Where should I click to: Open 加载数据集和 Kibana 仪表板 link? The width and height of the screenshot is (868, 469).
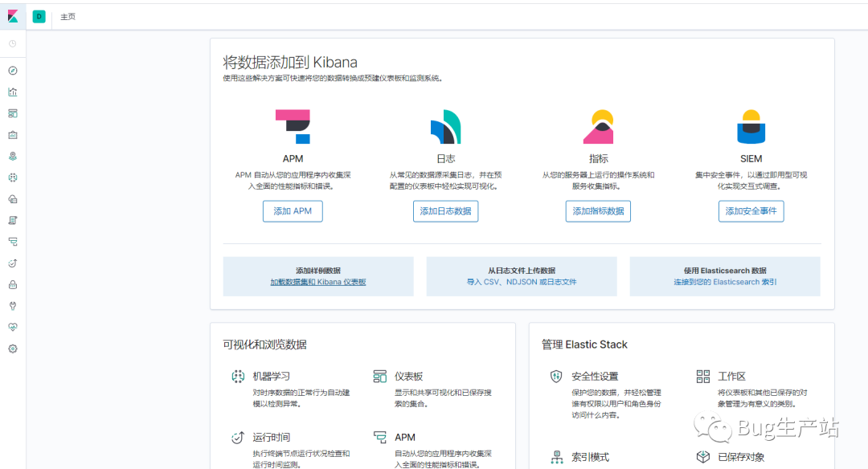(x=318, y=282)
